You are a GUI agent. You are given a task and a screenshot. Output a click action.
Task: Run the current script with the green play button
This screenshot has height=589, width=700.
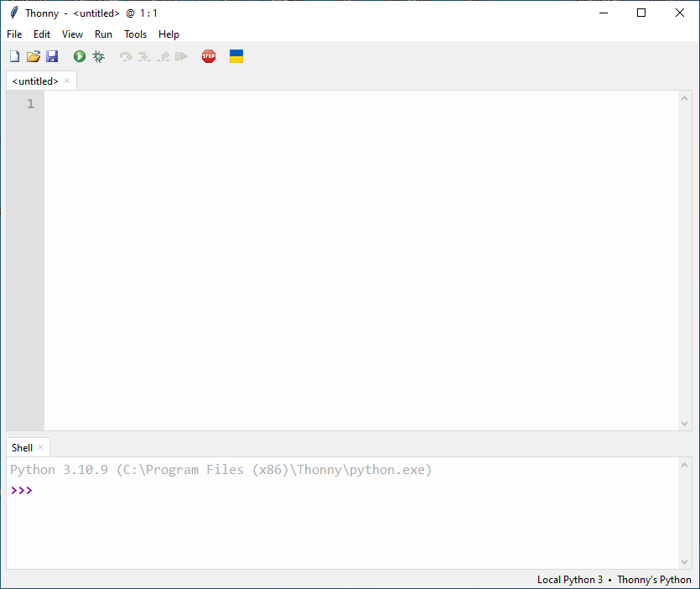[x=80, y=56]
